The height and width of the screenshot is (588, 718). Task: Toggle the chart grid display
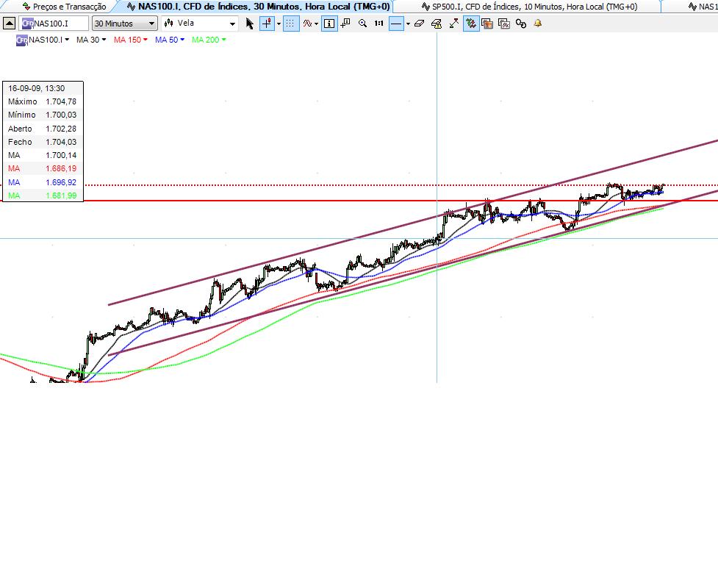pos(290,24)
